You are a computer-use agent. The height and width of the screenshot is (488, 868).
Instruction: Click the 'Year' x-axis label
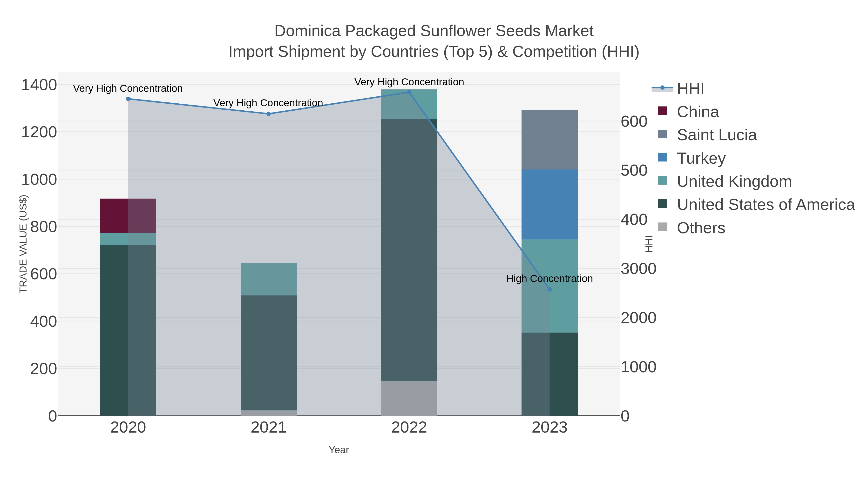339,450
